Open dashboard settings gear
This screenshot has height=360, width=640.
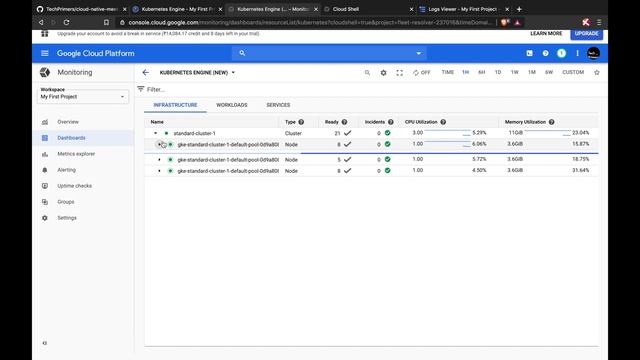point(383,72)
